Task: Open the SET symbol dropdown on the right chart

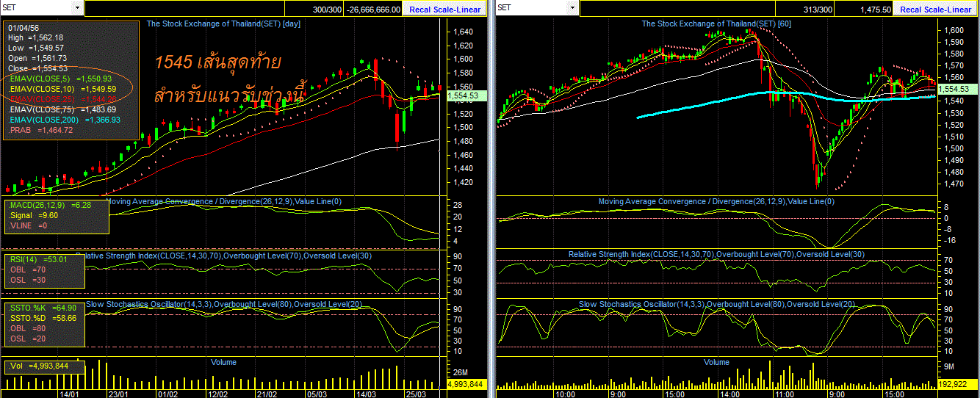Action: (574, 8)
